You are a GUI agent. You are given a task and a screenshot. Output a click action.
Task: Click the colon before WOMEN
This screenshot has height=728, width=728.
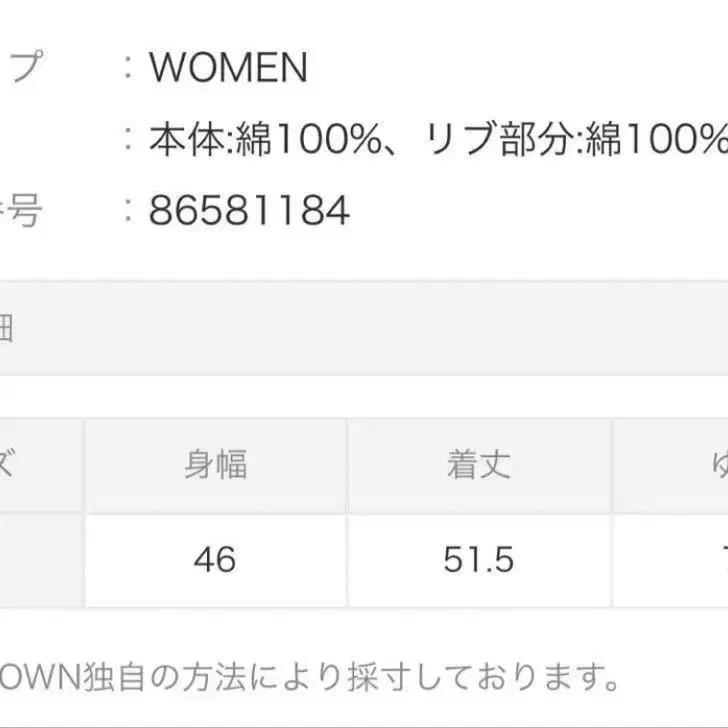[128, 69]
